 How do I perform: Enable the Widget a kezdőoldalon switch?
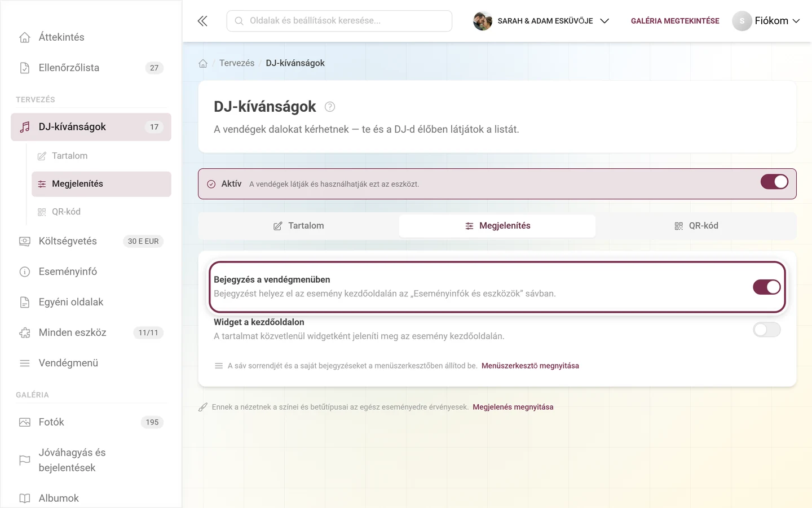tap(767, 330)
